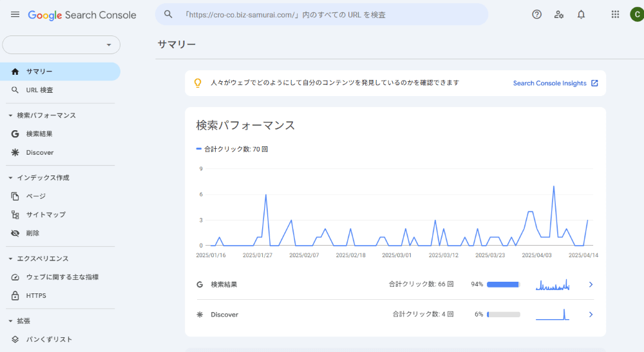The width and height of the screenshot is (644, 352).
Task: Click the home icon beside サマリー
Action: point(15,72)
